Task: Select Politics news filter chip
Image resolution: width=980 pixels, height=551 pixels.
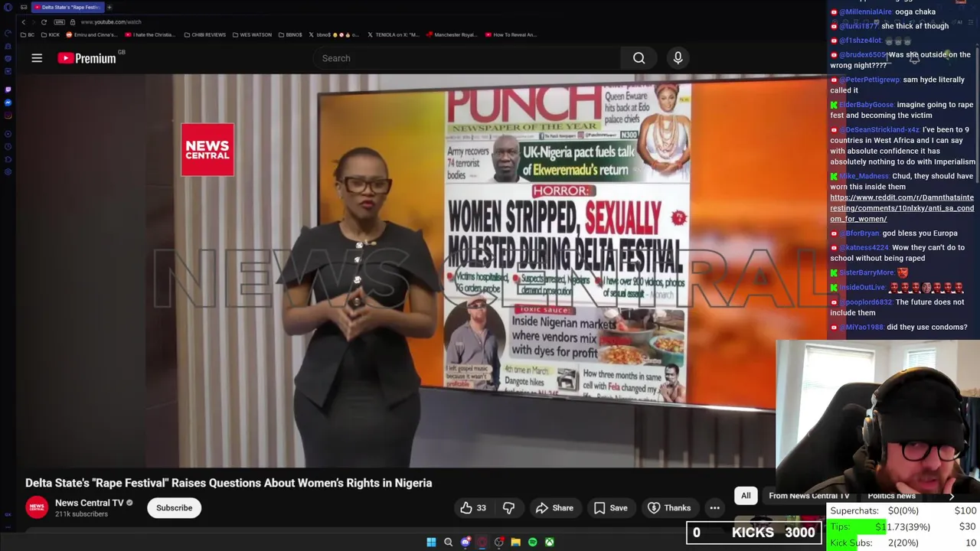Action: [x=891, y=496]
